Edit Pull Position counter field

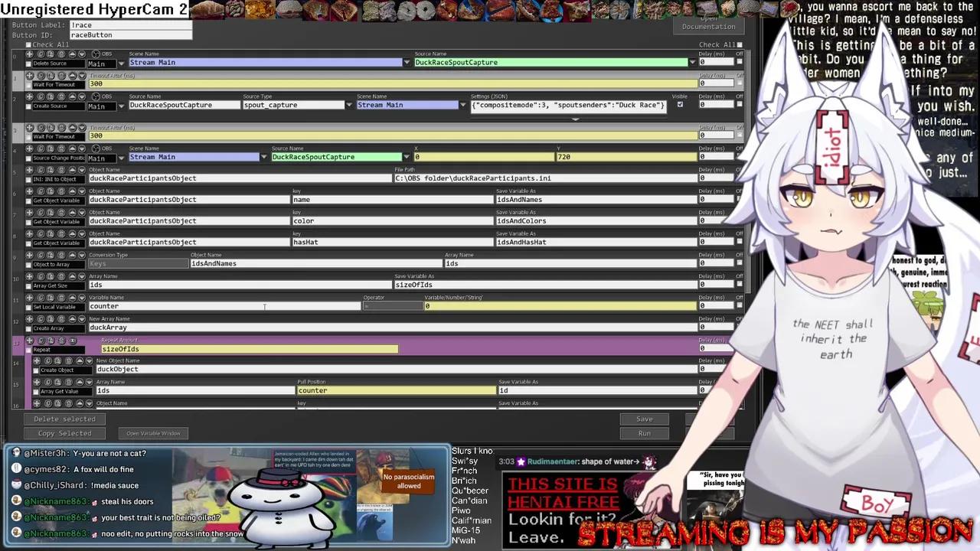[397, 390]
